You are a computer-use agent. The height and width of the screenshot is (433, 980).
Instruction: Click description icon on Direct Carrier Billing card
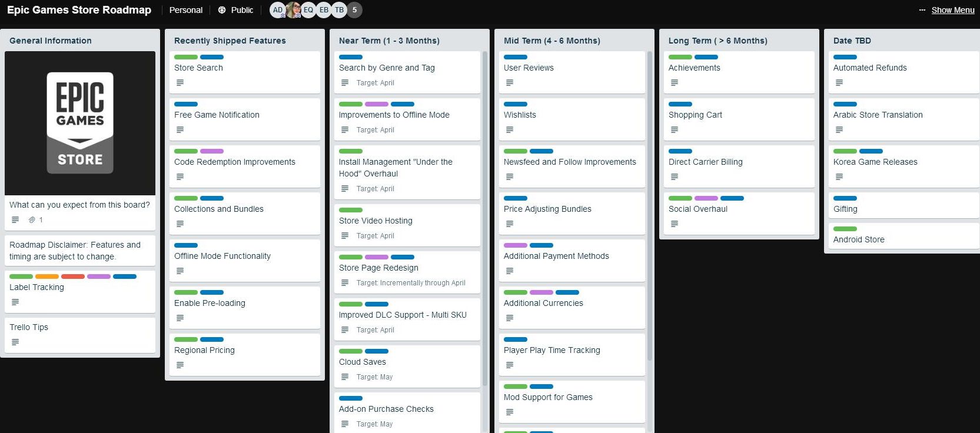click(675, 177)
